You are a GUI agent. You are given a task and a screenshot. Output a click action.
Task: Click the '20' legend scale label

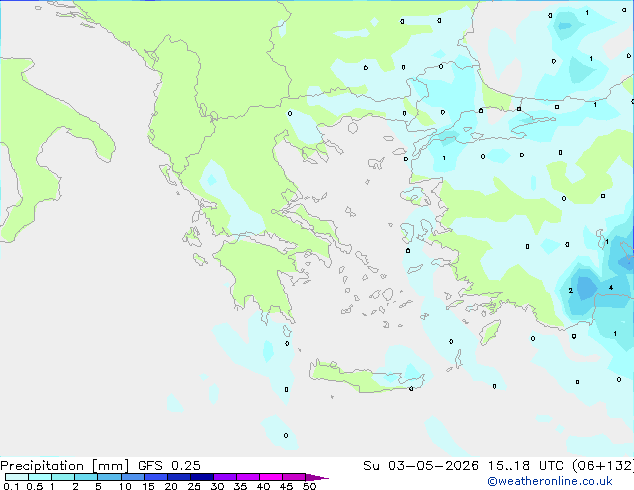pyautogui.click(x=171, y=486)
